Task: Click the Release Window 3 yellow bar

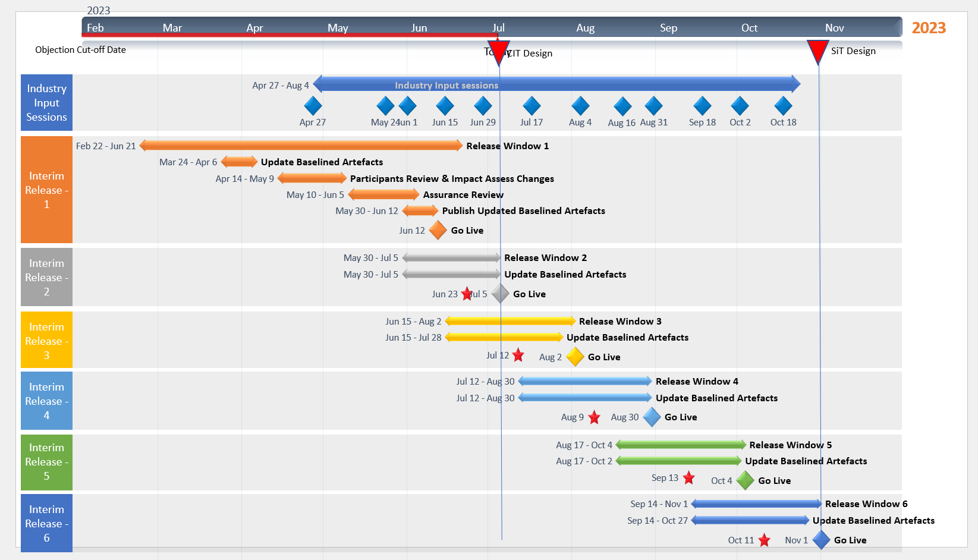Action: 510,321
